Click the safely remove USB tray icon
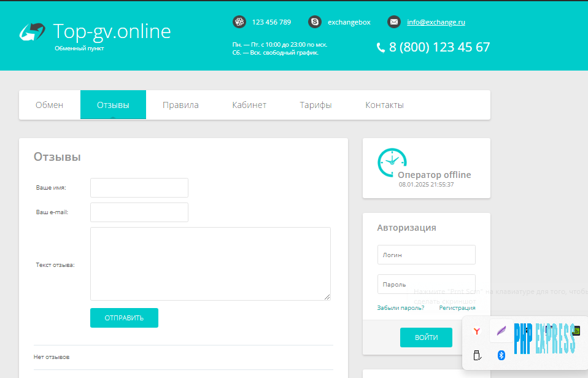The height and width of the screenshot is (378, 588). click(477, 355)
